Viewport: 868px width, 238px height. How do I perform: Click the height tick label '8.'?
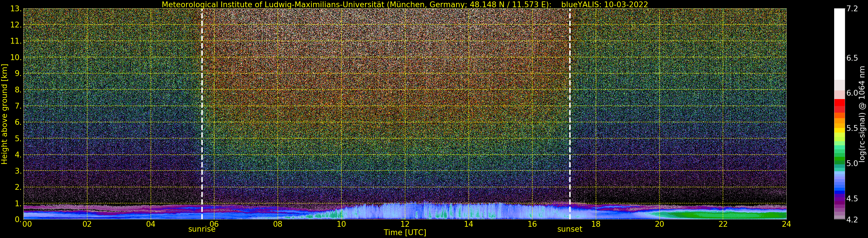[x=18, y=90]
